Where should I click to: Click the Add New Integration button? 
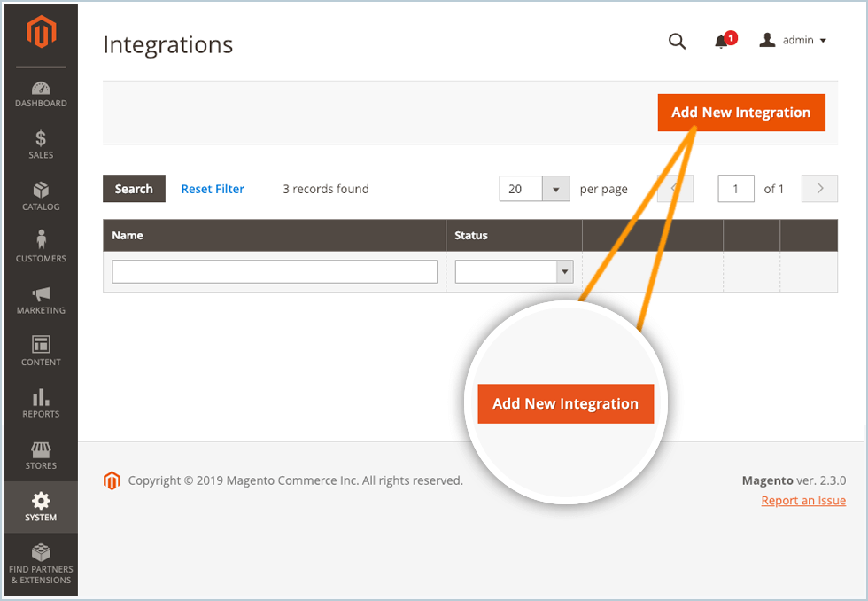[740, 113]
